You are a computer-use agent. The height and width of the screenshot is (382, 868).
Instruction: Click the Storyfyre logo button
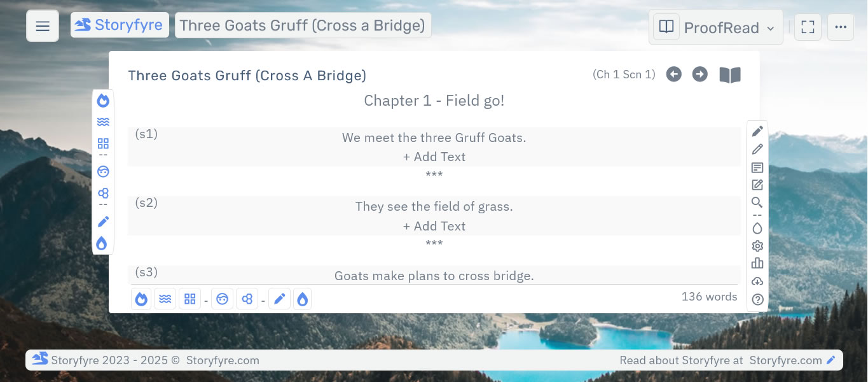pyautogui.click(x=120, y=25)
